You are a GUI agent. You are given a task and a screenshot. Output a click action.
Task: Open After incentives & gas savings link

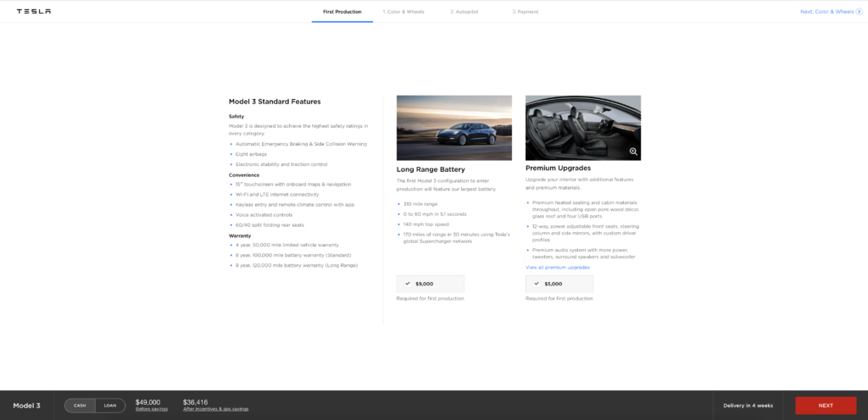216,410
